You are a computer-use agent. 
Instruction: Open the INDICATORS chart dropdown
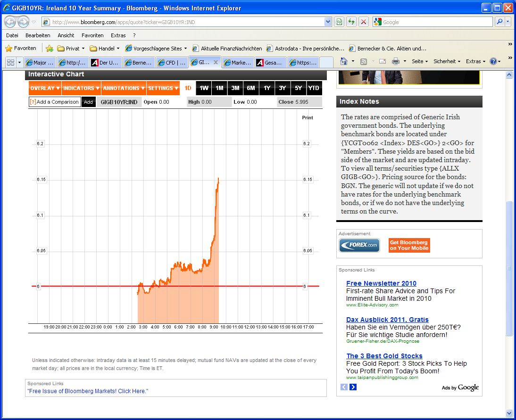[81, 88]
